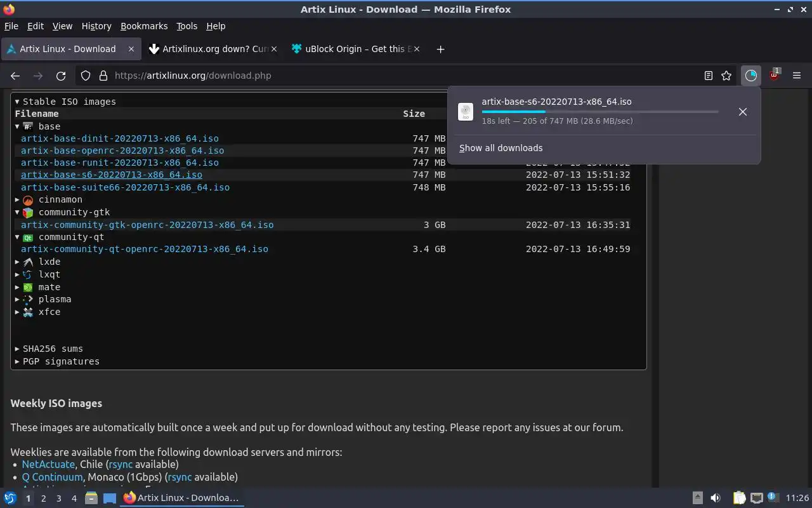Switch to virtual desktop 2
This screenshot has height=508, width=812.
[43, 498]
